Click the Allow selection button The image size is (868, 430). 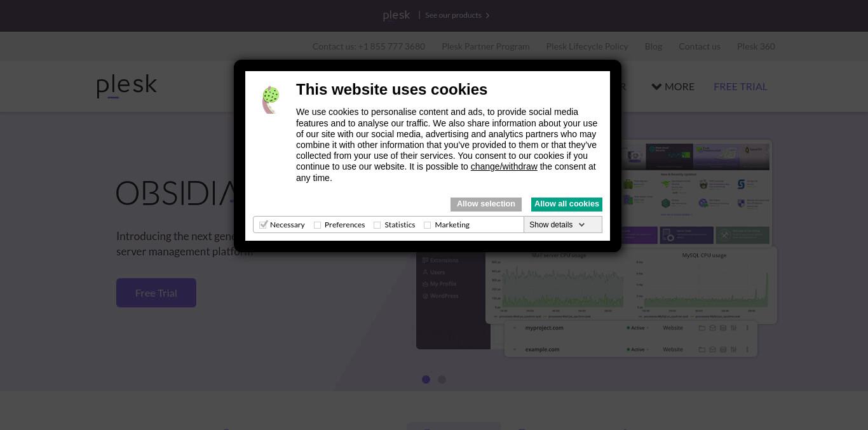pos(486,204)
